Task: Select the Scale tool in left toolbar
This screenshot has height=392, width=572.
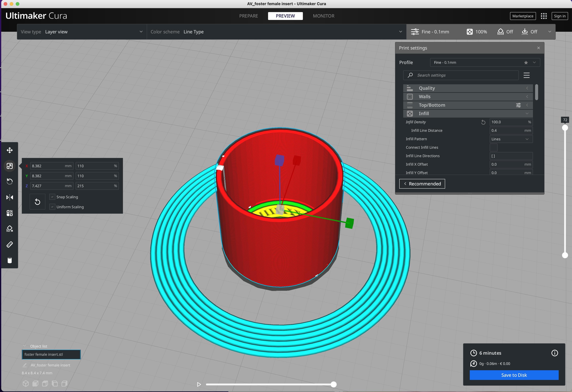Action: tap(10, 166)
